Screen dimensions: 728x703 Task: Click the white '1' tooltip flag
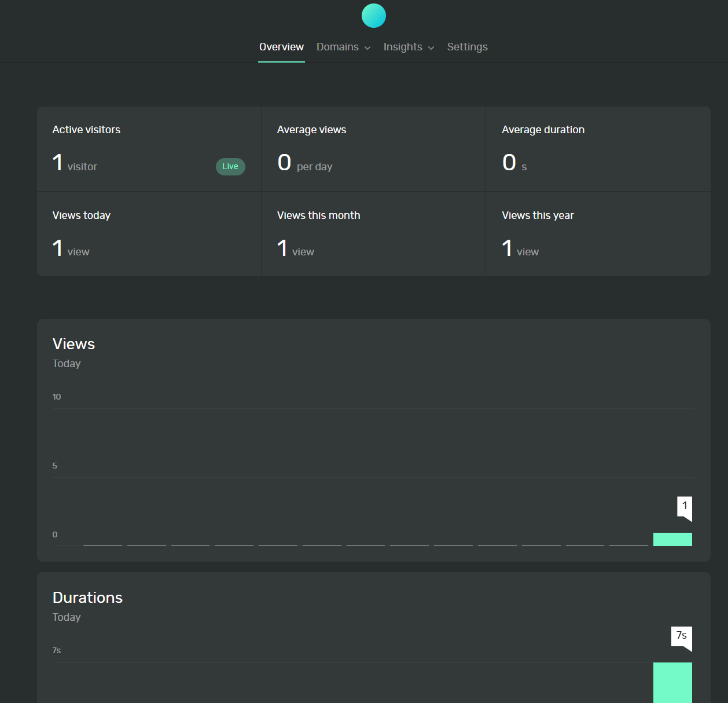point(685,506)
